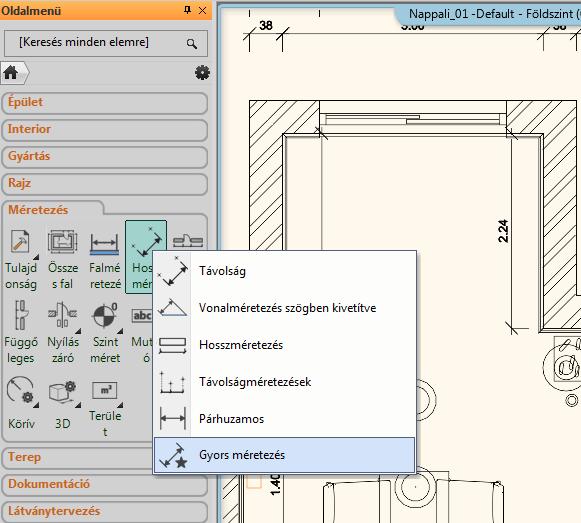
Task: Expand the Látványtervezés section
Action: pos(104,511)
